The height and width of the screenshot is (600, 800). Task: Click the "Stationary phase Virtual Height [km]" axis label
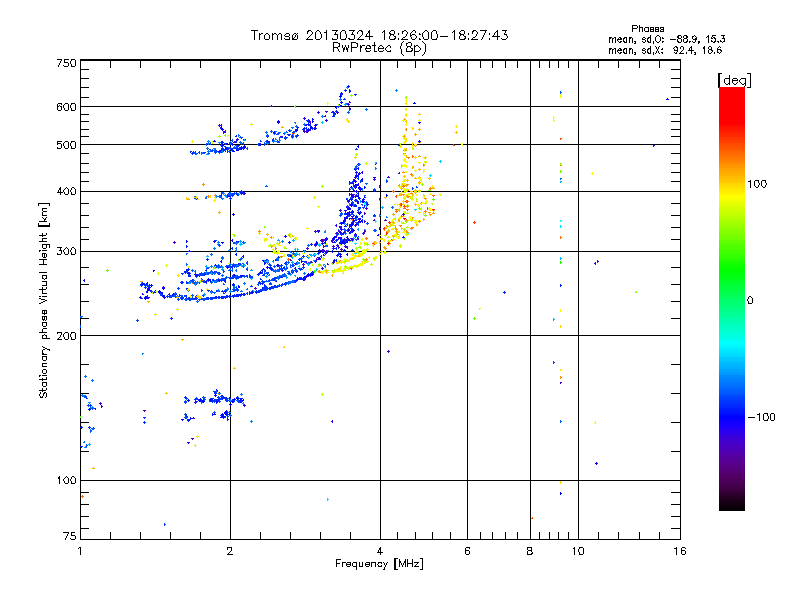43,300
